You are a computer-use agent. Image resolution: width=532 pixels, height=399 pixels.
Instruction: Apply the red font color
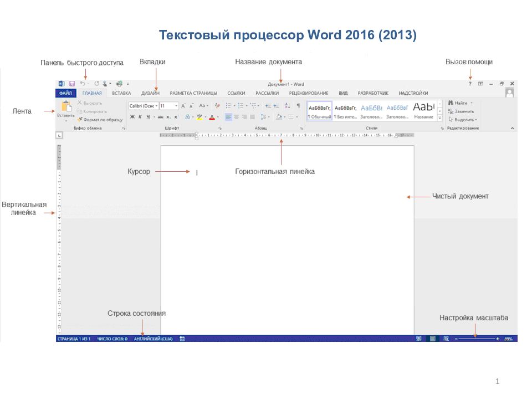coord(212,117)
